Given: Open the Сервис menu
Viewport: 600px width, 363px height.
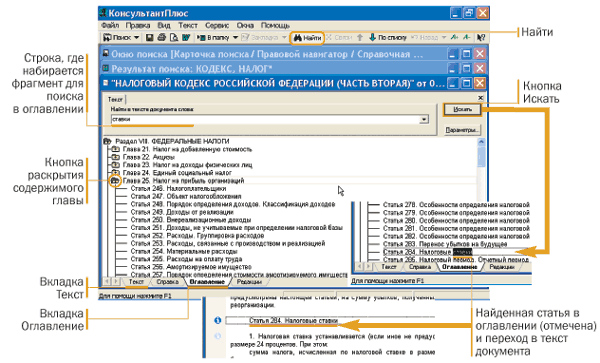Looking at the screenshot, I should [217, 26].
